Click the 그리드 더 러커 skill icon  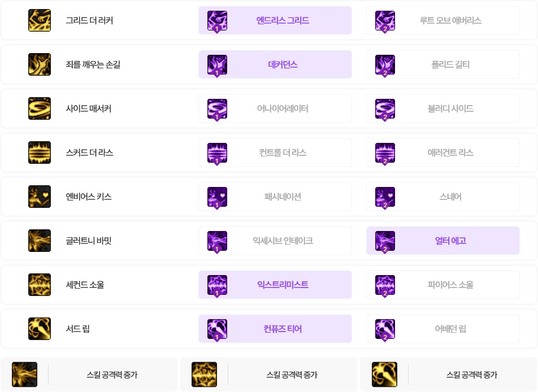(40, 20)
